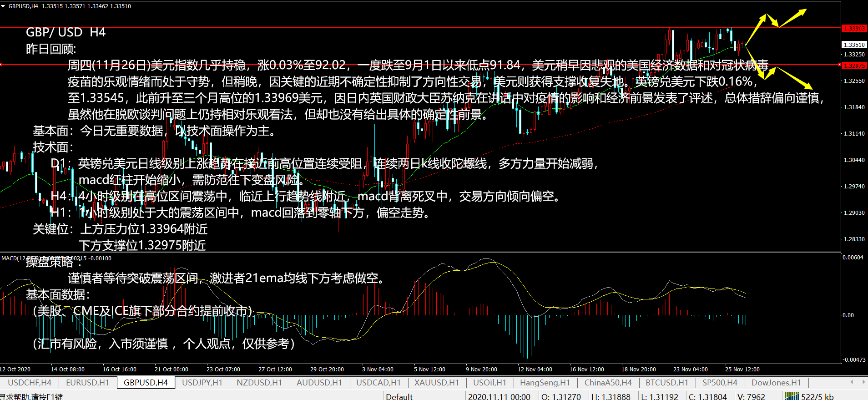This screenshot has width=868, height=400.
Task: Click the current price label 1.33510
Action: pyautogui.click(x=854, y=45)
